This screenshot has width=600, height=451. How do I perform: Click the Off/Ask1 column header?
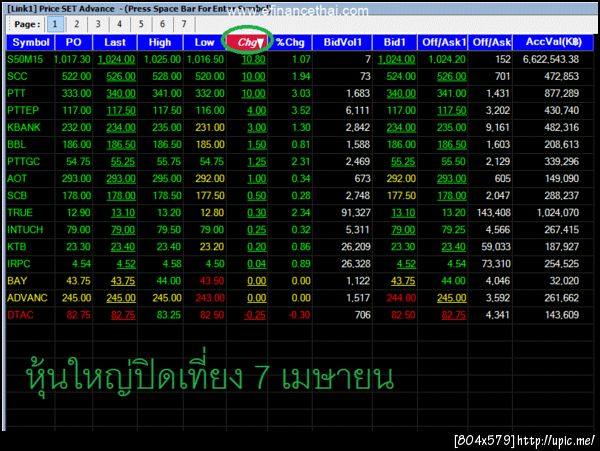[443, 42]
